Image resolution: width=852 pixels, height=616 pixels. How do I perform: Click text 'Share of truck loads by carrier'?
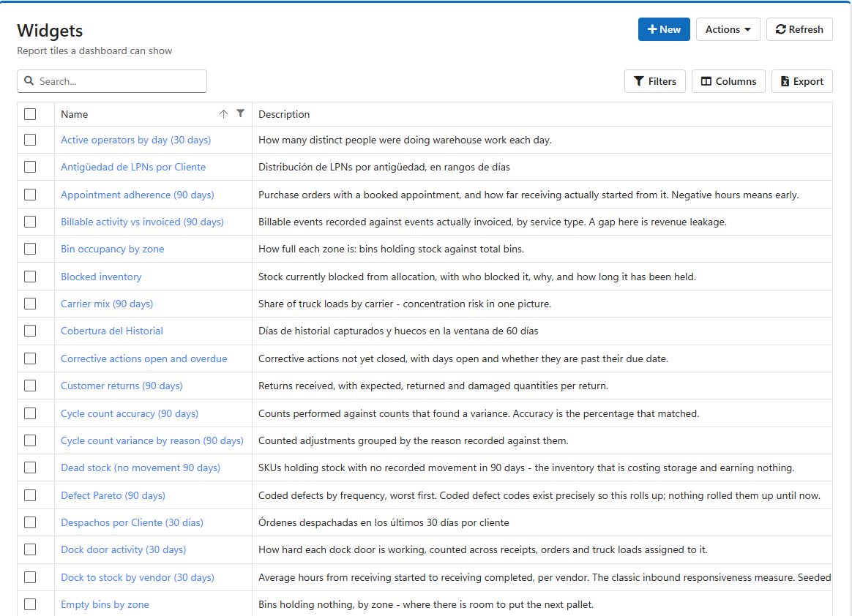326,304
